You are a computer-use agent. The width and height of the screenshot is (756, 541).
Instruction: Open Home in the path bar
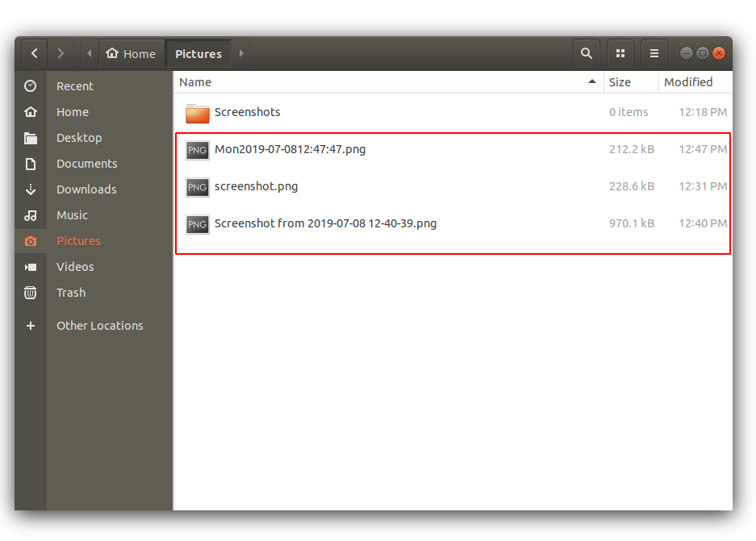(132, 53)
